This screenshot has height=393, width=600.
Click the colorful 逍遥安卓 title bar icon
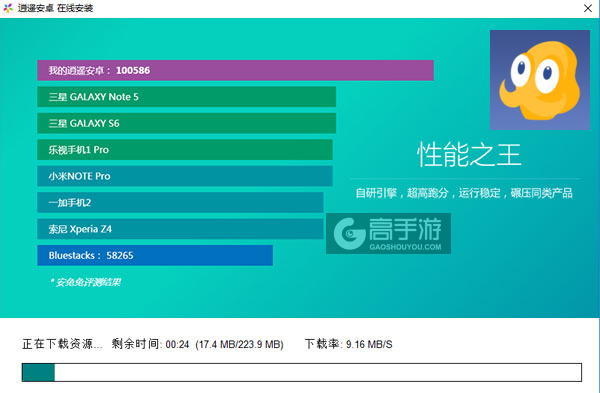(8, 8)
